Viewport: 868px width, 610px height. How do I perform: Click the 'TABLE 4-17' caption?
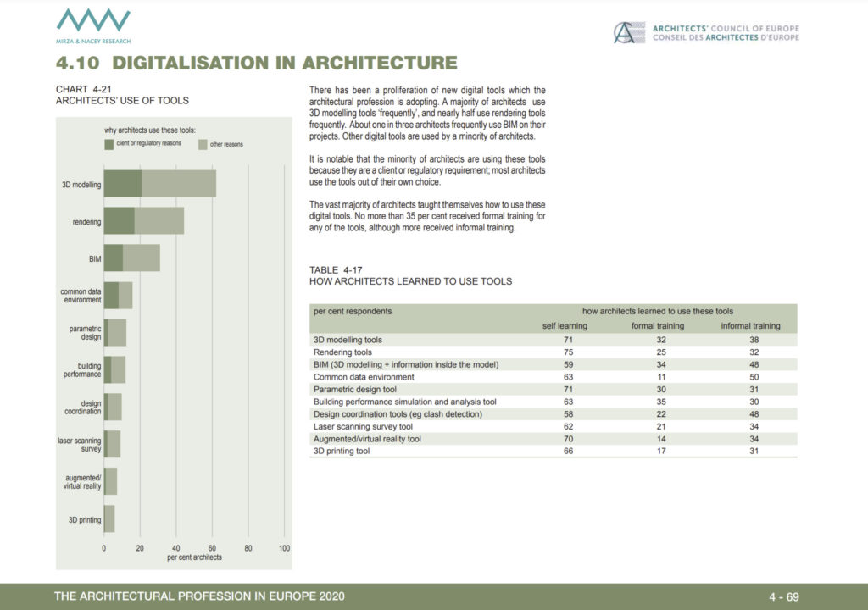(x=336, y=269)
